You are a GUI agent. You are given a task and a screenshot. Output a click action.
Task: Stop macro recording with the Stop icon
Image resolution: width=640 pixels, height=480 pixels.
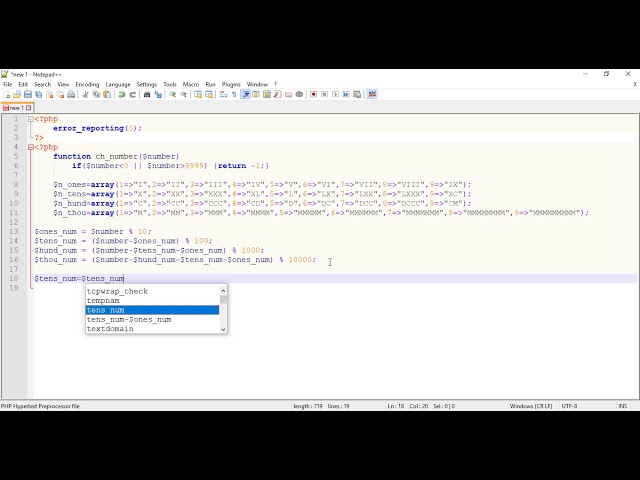(x=324, y=94)
